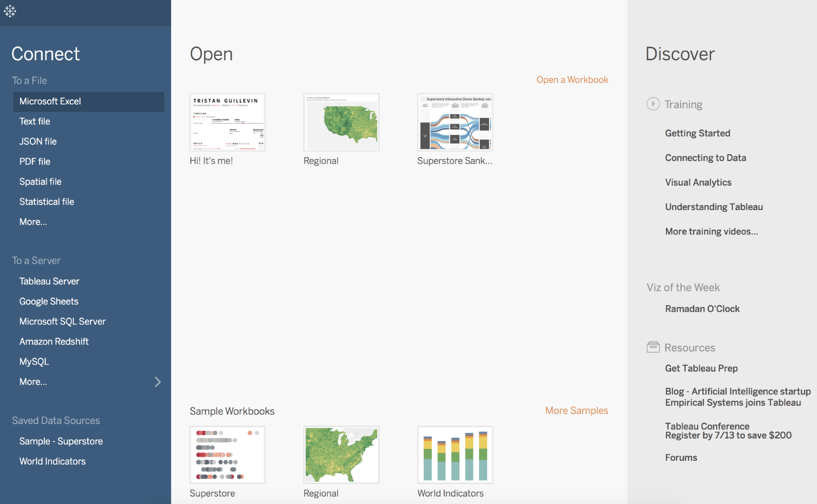Open the recent Regional workbook thumbnail
Screen dimensions: 817x504
341,122
